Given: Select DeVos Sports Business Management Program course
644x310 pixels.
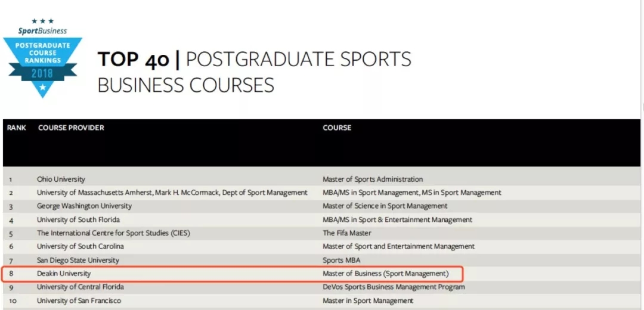Looking at the screenshot, I should (x=394, y=287).
